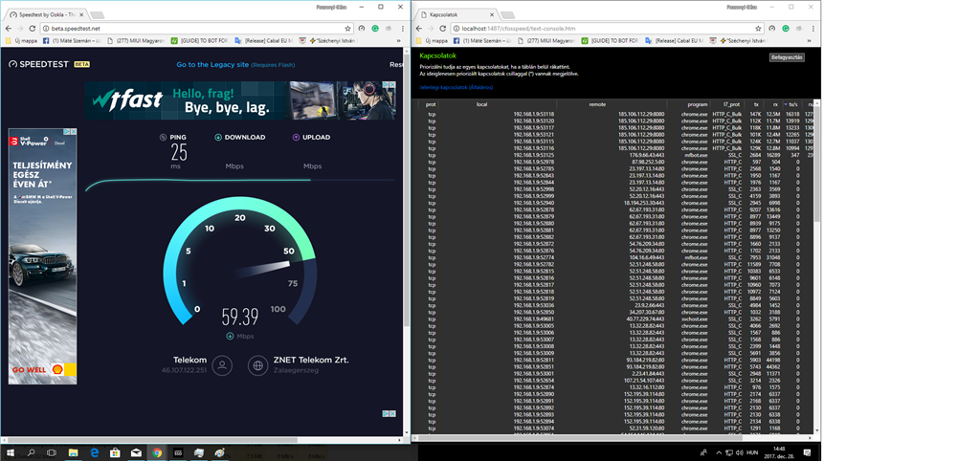Screen dimensions: 980x461
Task: Reload the Speedtest page in left window
Action: [x=33, y=29]
